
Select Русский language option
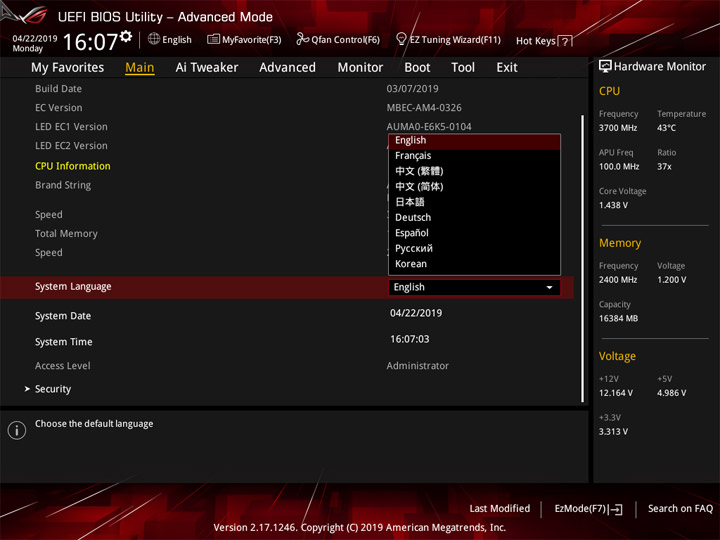point(474,248)
